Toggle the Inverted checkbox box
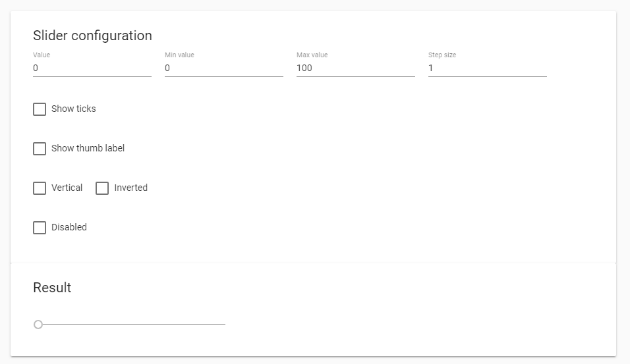Image resolution: width=630 pixels, height=364 pixels. [x=102, y=188]
